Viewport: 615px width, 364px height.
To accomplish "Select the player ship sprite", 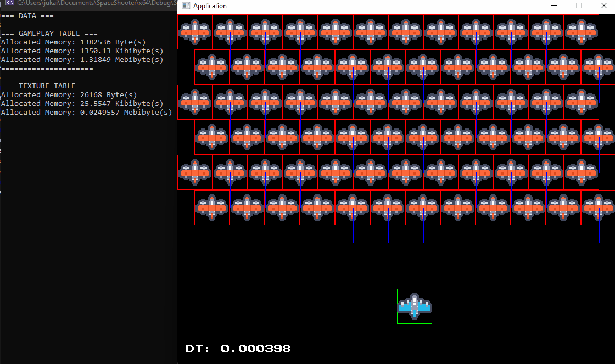I will (415, 306).
